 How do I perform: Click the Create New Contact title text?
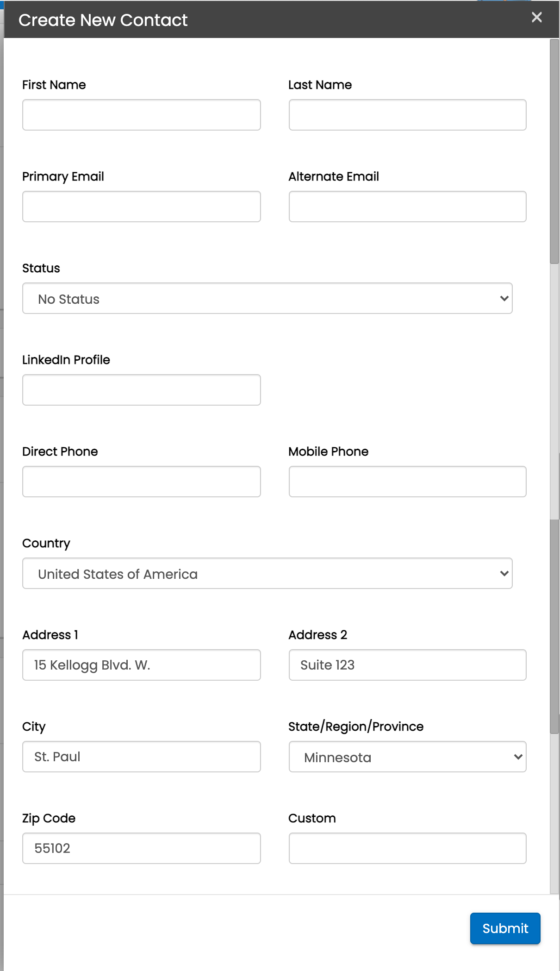pos(103,20)
